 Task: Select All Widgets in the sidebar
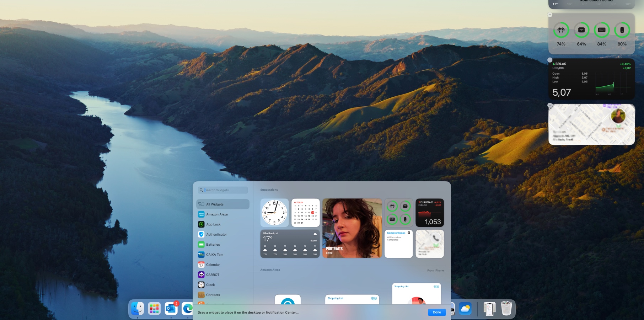click(x=223, y=204)
